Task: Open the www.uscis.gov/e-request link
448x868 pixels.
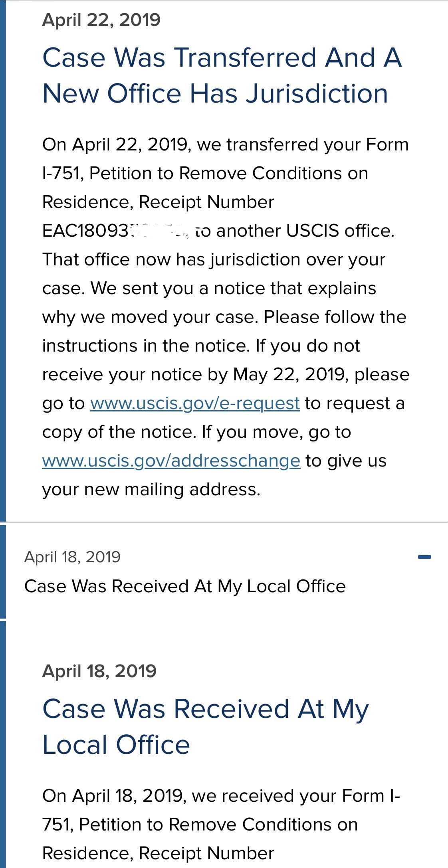Action: click(x=195, y=403)
